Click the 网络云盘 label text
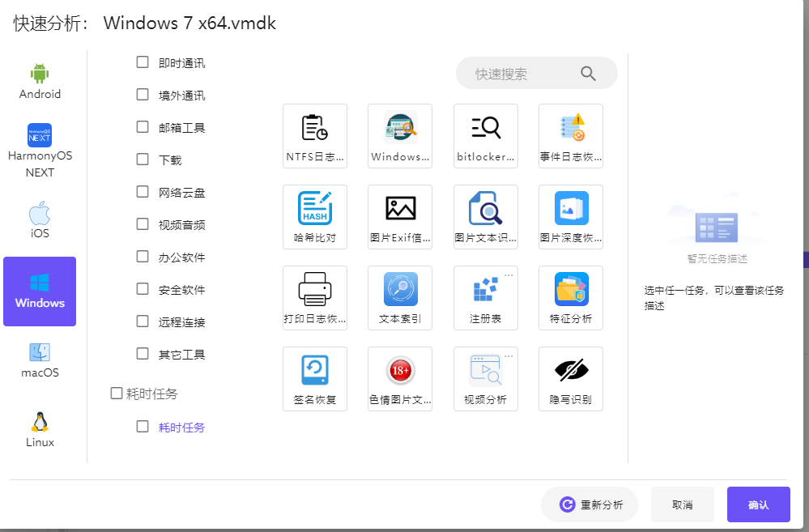809x532 pixels. [181, 193]
